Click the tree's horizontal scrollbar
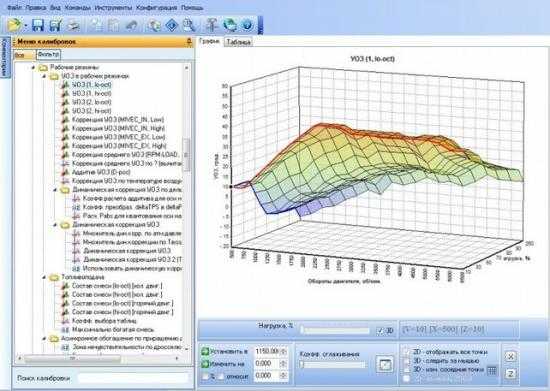Viewport: 550px width, 391px height. 98,358
